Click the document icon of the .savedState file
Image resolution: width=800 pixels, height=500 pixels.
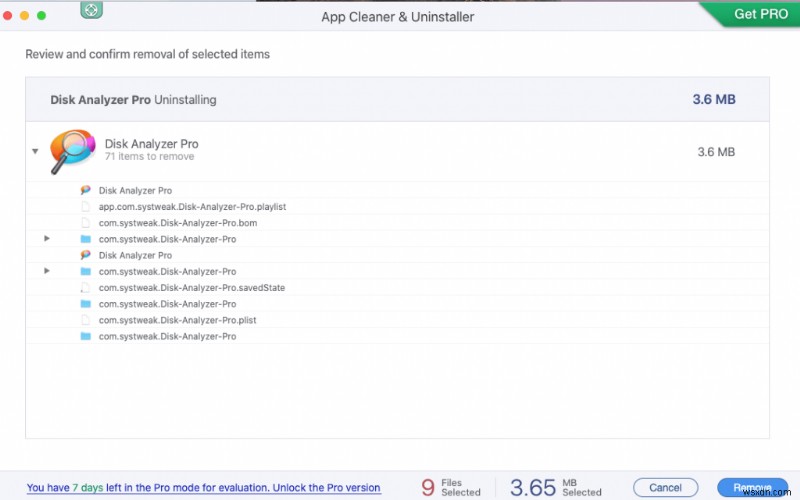(x=86, y=288)
